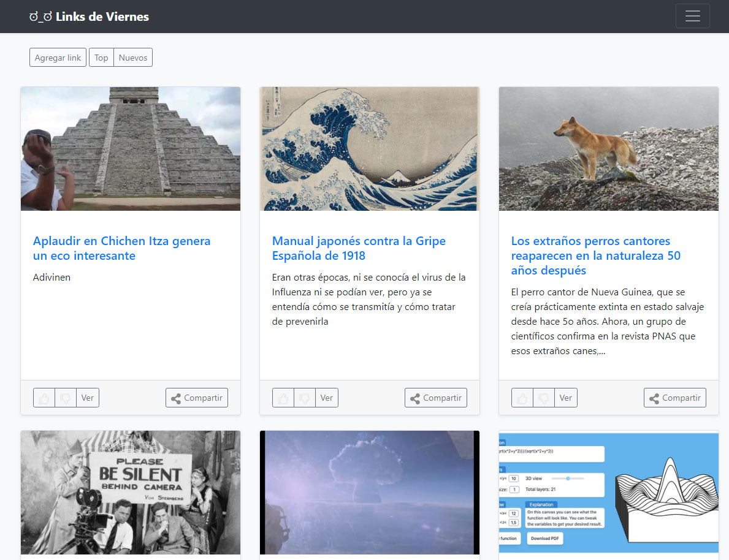Click the Eran otras épocas description paragraph
Image resolution: width=729 pixels, height=560 pixels.
[368, 299]
